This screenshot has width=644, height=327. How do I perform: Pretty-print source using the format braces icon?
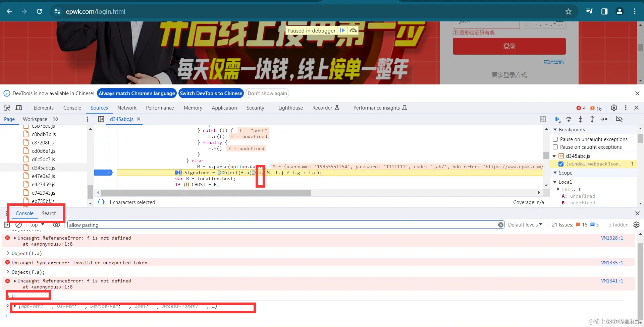tap(101, 202)
